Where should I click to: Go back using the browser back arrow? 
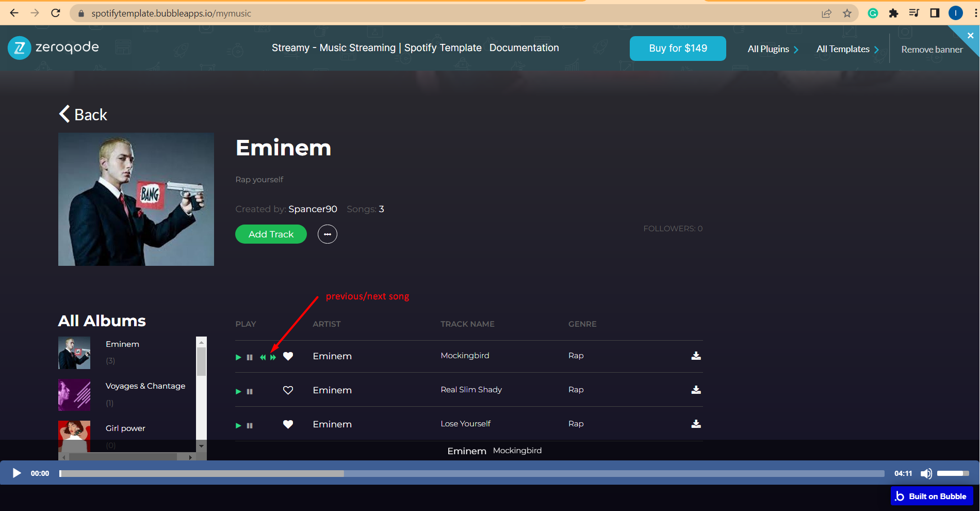(x=14, y=13)
